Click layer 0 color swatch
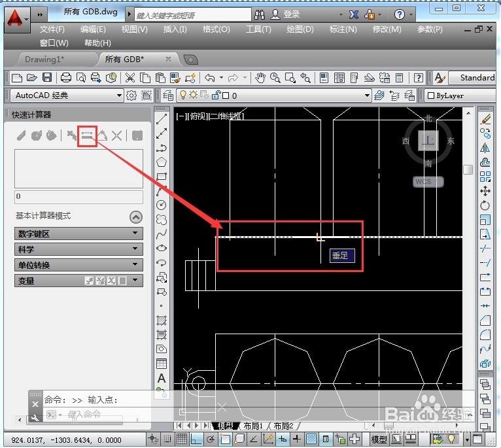501x448 pixels. tap(226, 95)
